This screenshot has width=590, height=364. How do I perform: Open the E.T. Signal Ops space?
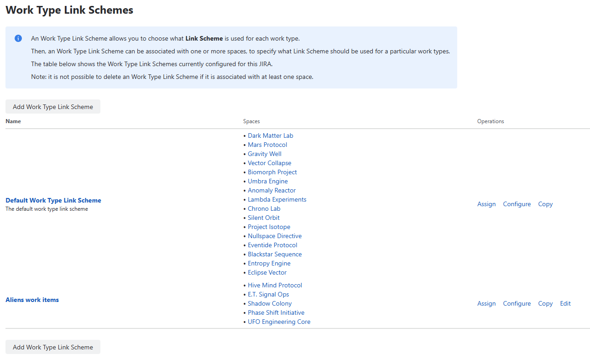[x=268, y=294]
